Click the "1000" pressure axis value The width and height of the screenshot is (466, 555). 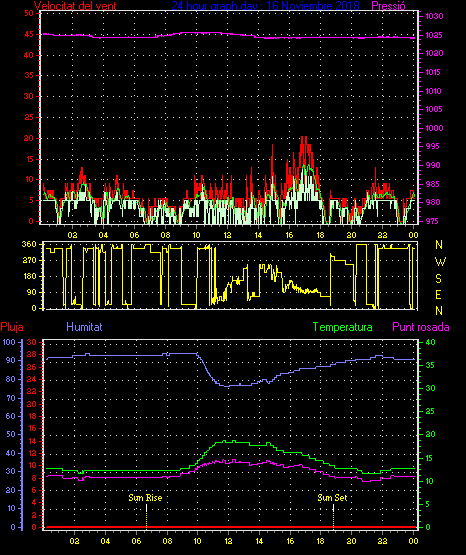tap(434, 128)
